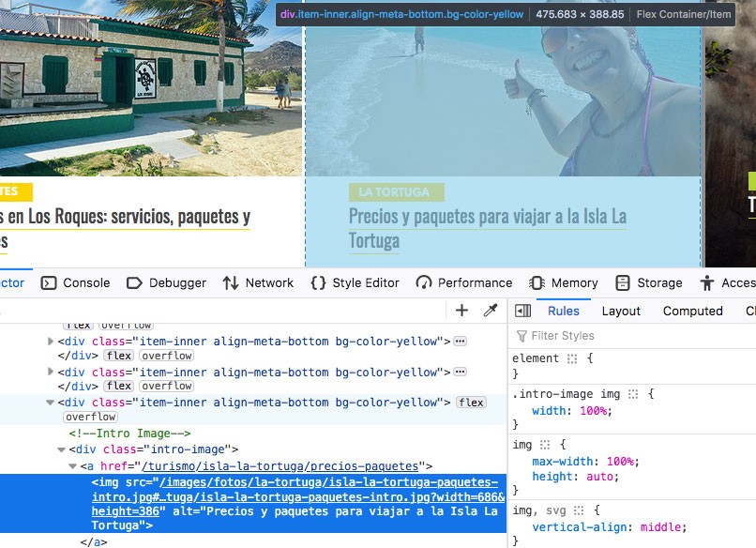This screenshot has width=756, height=548.
Task: Pick a color with the eyedropper icon
Action: [490, 311]
